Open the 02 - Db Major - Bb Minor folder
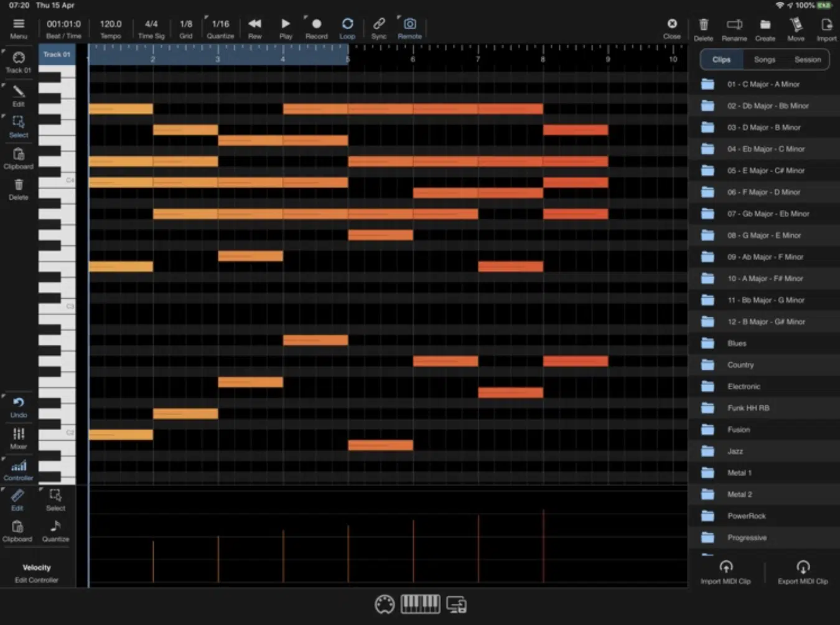This screenshot has height=625, width=840. pos(765,106)
